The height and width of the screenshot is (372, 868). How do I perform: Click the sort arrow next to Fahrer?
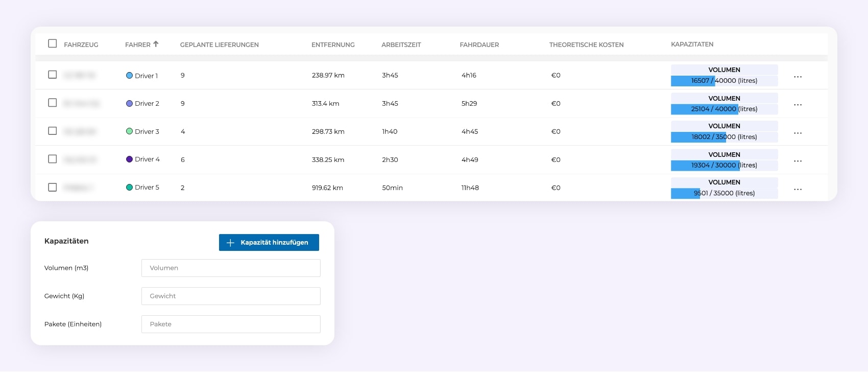tap(156, 44)
